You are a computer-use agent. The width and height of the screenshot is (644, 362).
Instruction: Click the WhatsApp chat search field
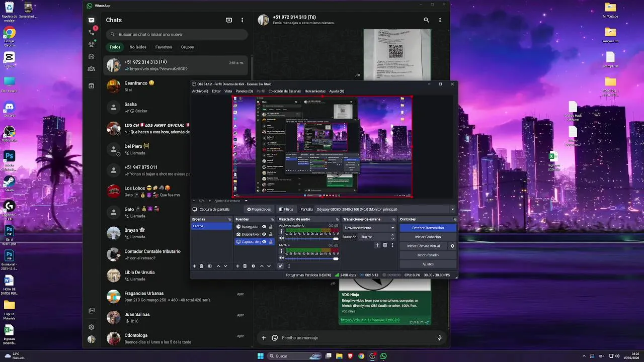[x=177, y=34]
